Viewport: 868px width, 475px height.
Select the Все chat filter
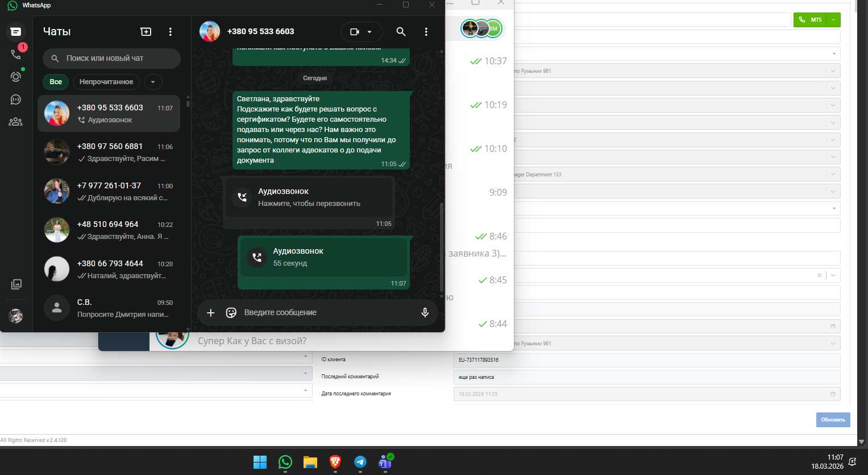tap(56, 82)
